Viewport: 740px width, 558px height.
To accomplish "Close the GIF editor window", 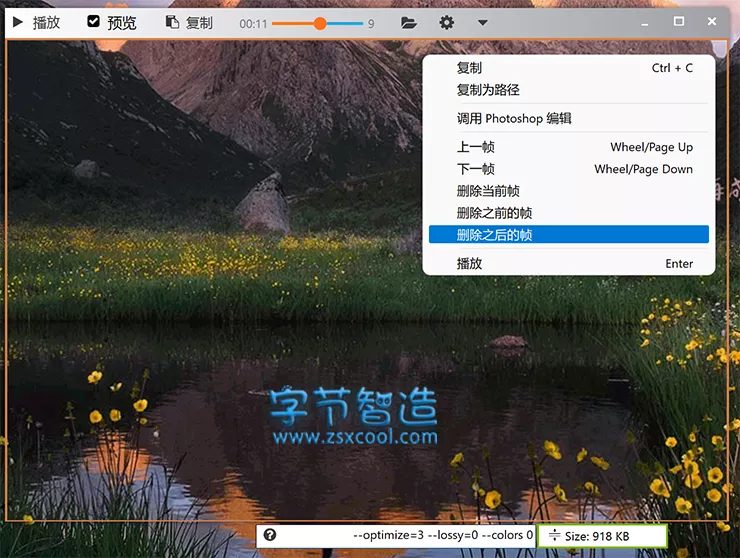I will click(x=712, y=21).
